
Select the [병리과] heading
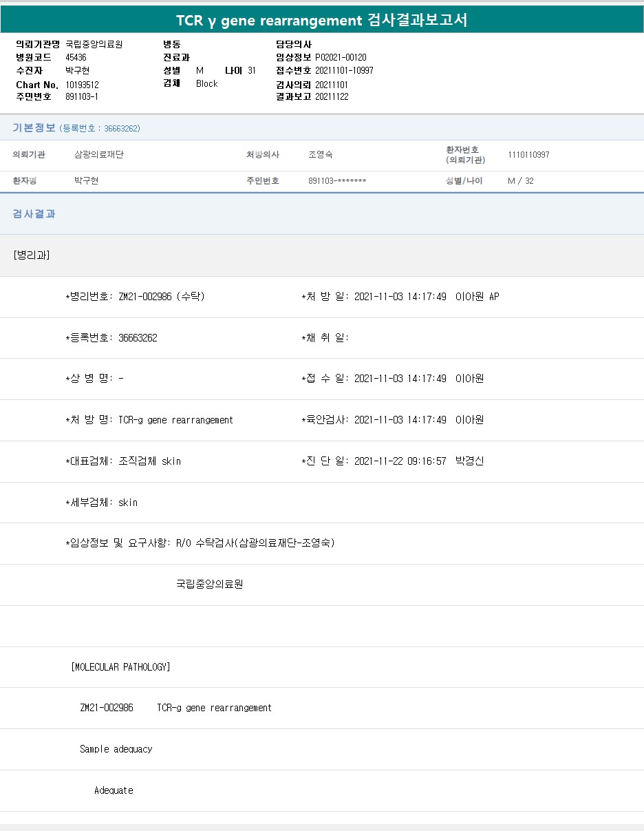click(32, 255)
